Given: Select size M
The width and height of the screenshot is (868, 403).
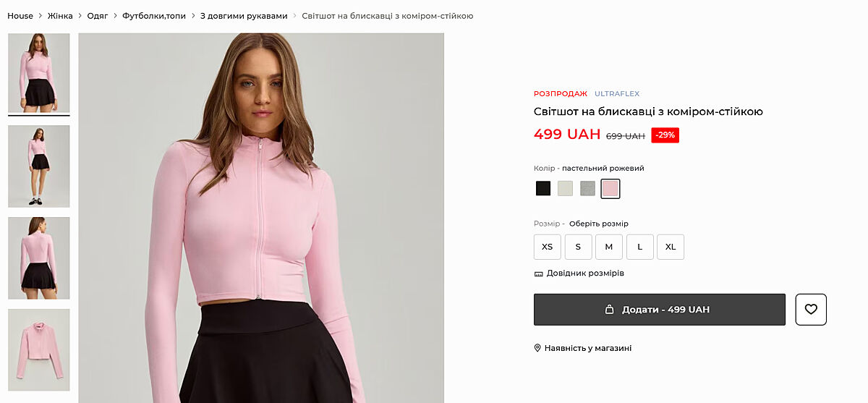Looking at the screenshot, I should [x=609, y=247].
